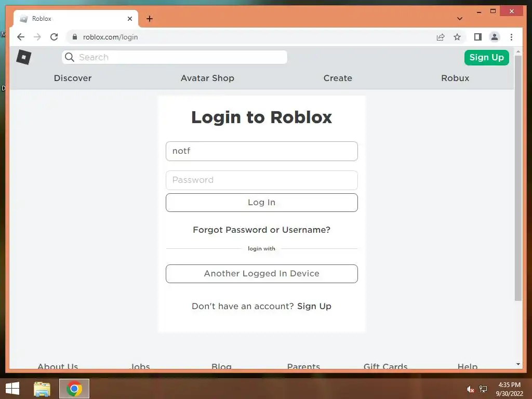Screen dimensions: 532x399
Task: Reload the page with the refresh icon
Action: pos(54,37)
